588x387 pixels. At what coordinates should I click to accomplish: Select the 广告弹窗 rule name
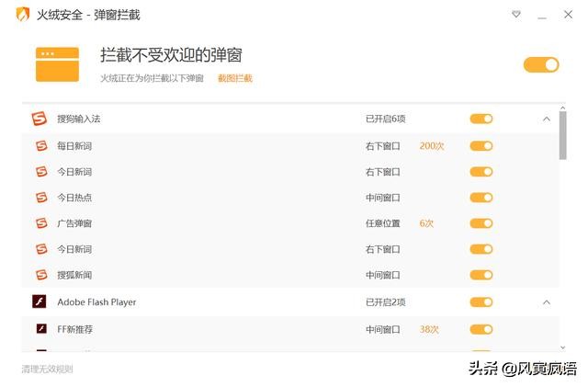(x=74, y=223)
